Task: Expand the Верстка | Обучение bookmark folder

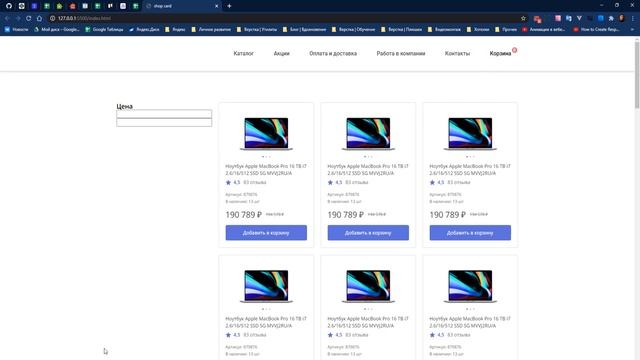Action: [x=353, y=29]
